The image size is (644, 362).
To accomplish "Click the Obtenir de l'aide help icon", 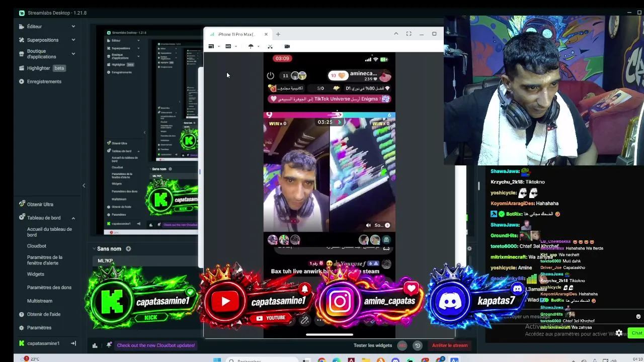I will pyautogui.click(x=22, y=314).
